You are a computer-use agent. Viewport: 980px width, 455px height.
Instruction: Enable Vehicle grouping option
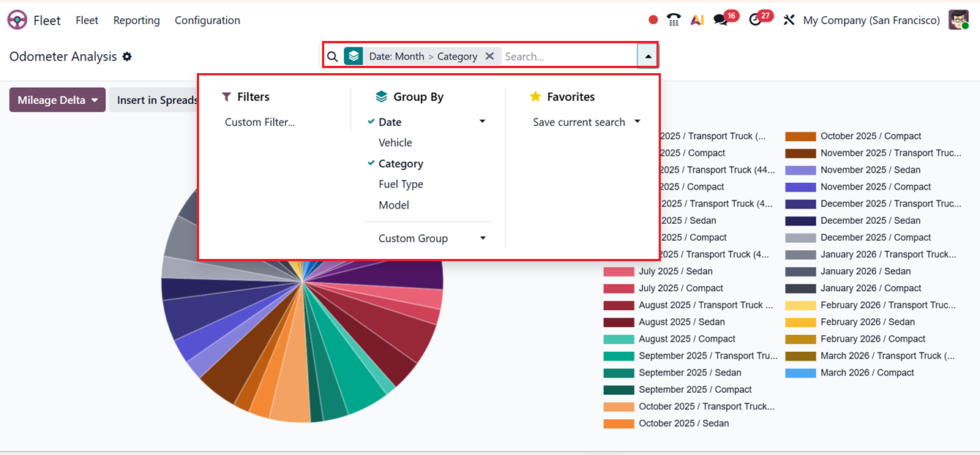tap(395, 143)
